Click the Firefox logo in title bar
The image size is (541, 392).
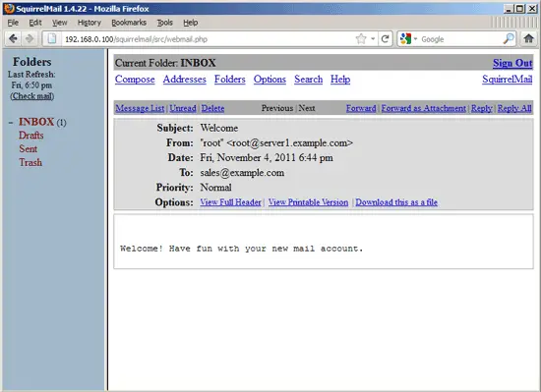point(9,8)
